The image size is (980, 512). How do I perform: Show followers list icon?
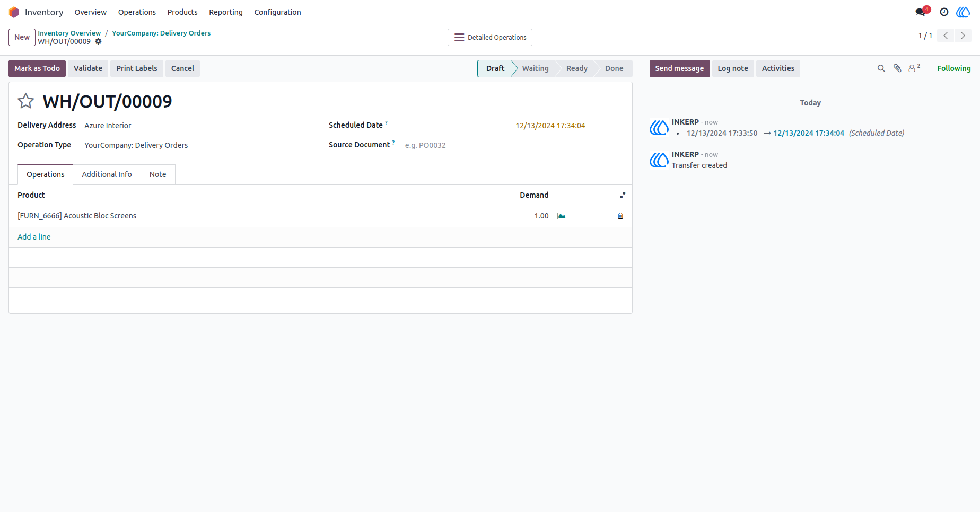[914, 68]
